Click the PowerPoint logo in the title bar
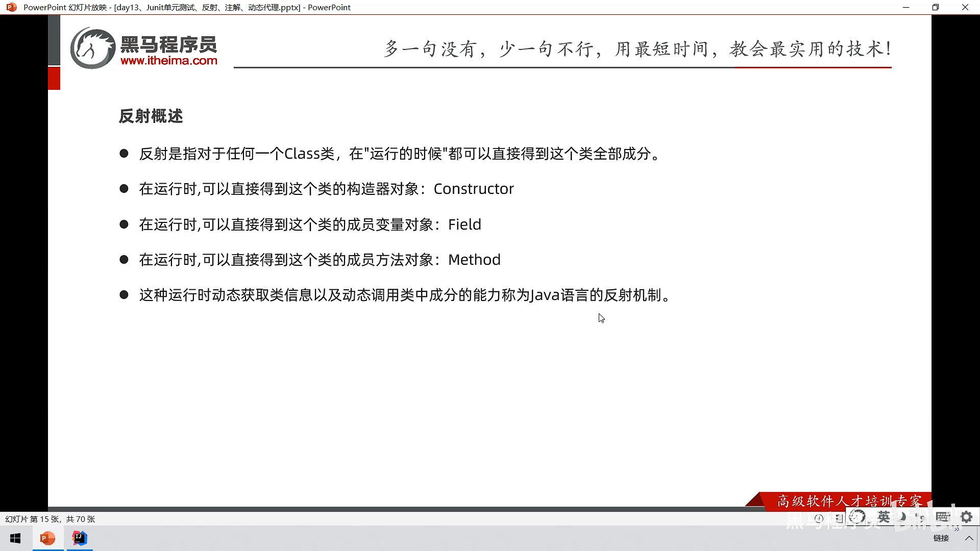Image resolution: width=980 pixels, height=551 pixels. click(x=11, y=7)
